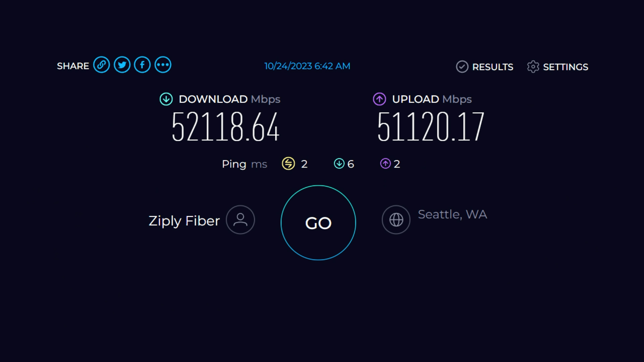Share result on Facebook
Image resolution: width=644 pixels, height=362 pixels.
(142, 65)
